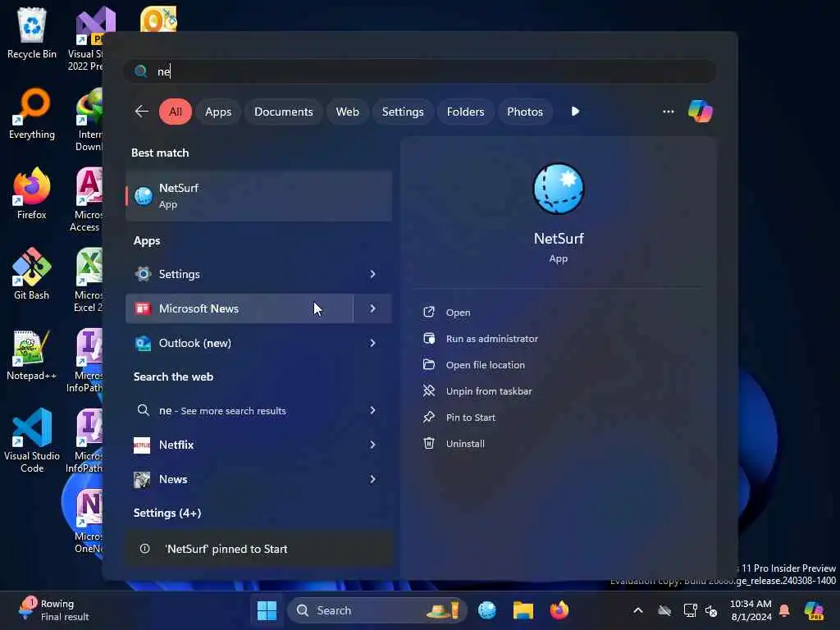Switch to the Documents filter tab
Screen dimensions: 840x630
tap(283, 112)
